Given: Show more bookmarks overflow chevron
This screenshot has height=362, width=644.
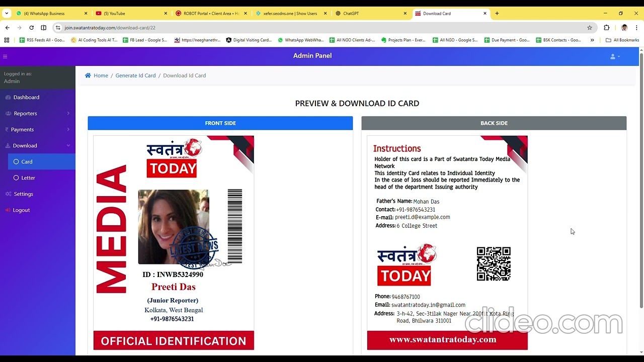Looking at the screenshot, I should 592,40.
